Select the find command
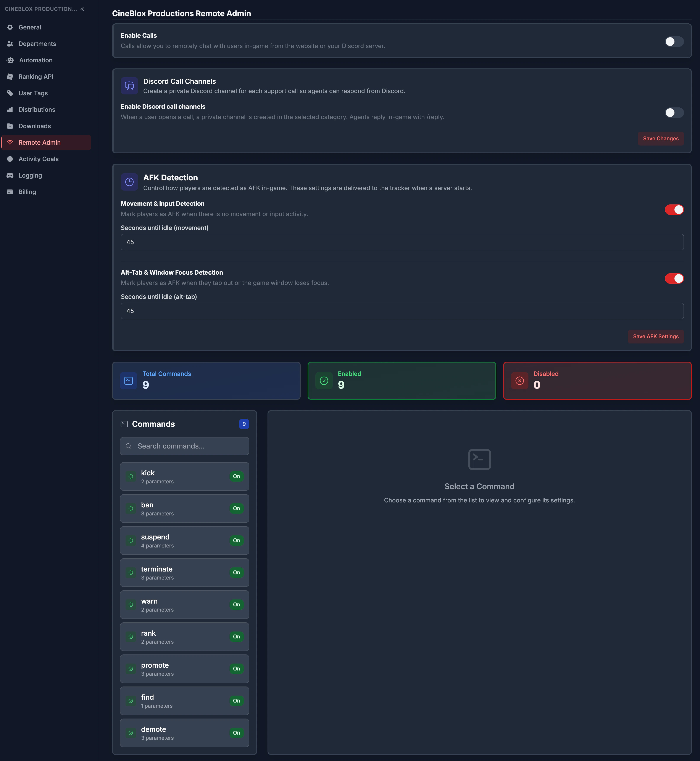700x761 pixels. pyautogui.click(x=184, y=701)
